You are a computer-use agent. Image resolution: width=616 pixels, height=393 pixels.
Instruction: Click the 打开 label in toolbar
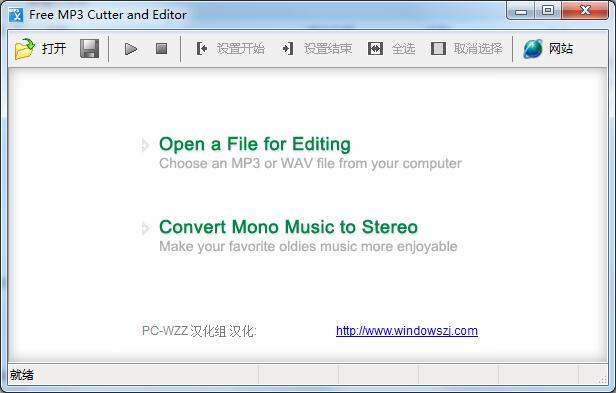[x=54, y=49]
